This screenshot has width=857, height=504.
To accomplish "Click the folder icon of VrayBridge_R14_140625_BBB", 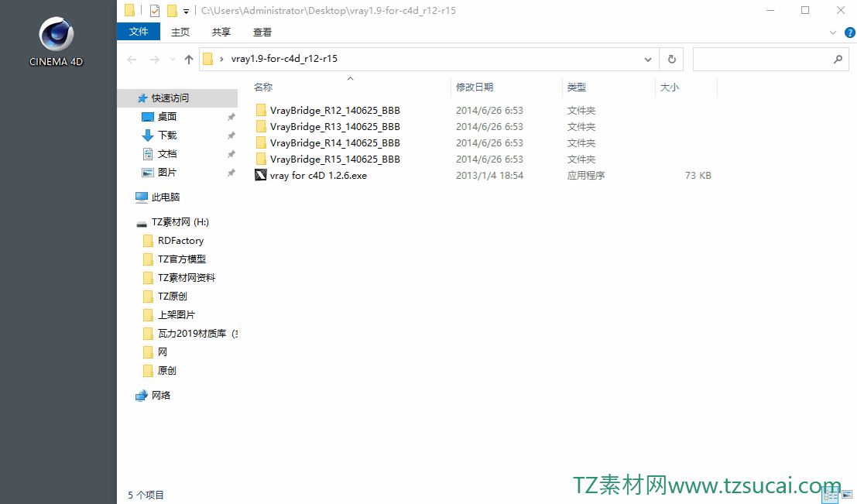I will pyautogui.click(x=261, y=143).
